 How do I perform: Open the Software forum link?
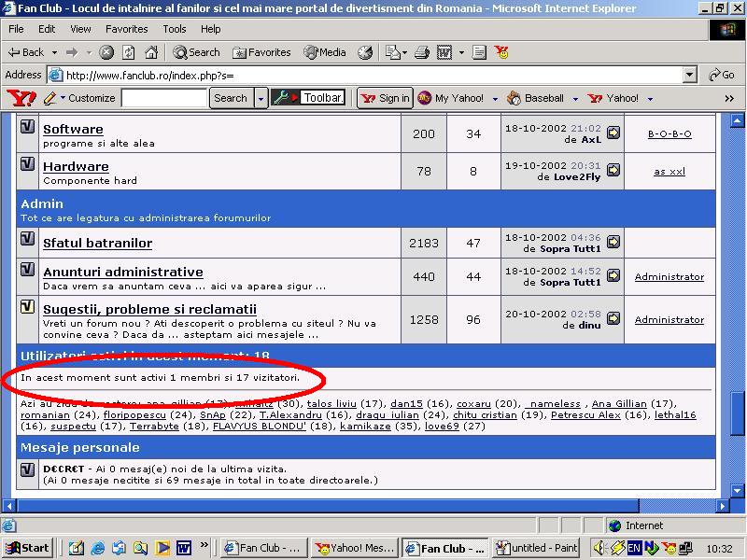[x=73, y=129]
